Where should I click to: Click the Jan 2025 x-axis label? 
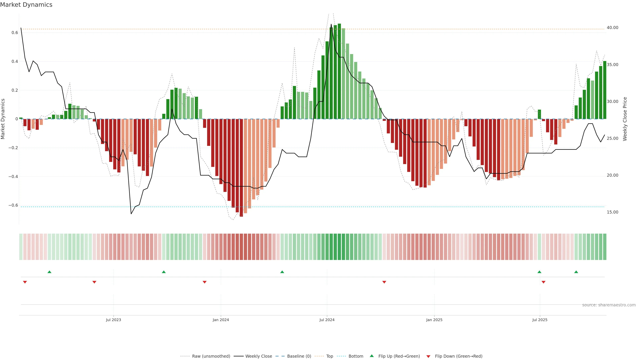pyautogui.click(x=434, y=320)
